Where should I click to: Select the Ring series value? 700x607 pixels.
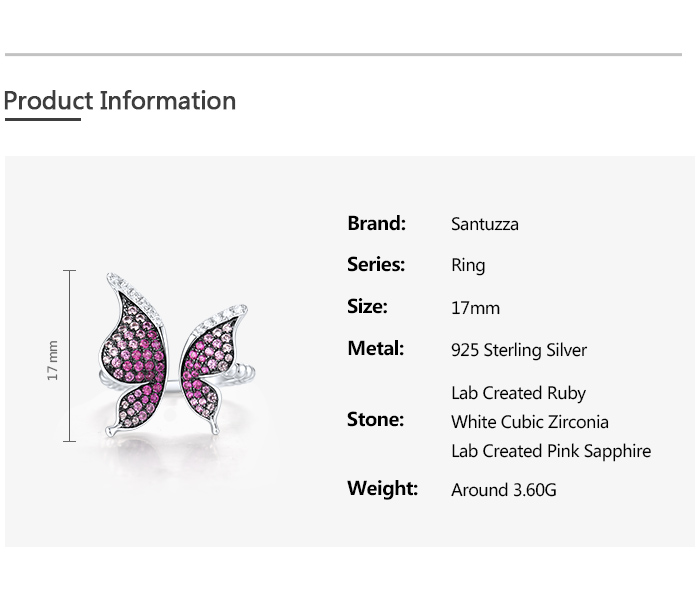(x=468, y=265)
